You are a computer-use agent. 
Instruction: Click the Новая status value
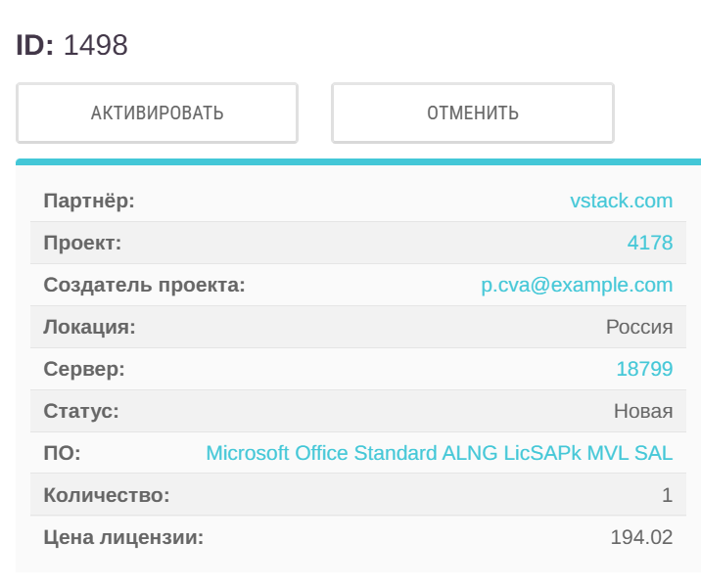click(x=643, y=411)
